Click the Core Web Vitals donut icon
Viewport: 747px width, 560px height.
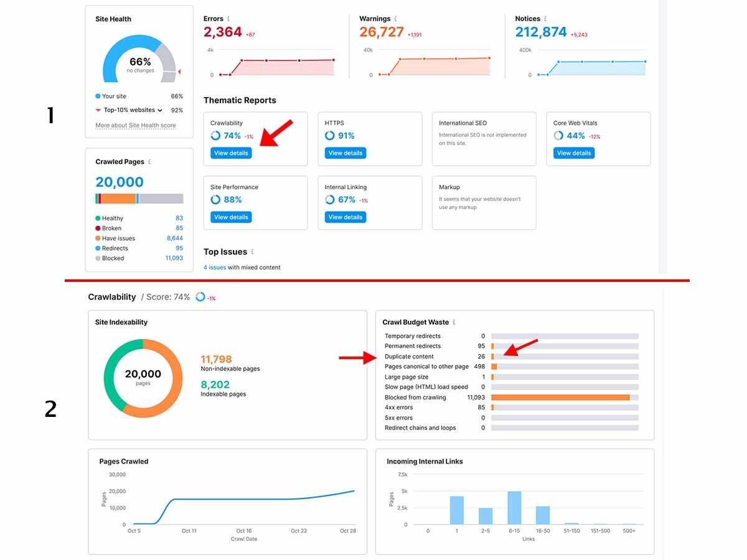[558, 136]
